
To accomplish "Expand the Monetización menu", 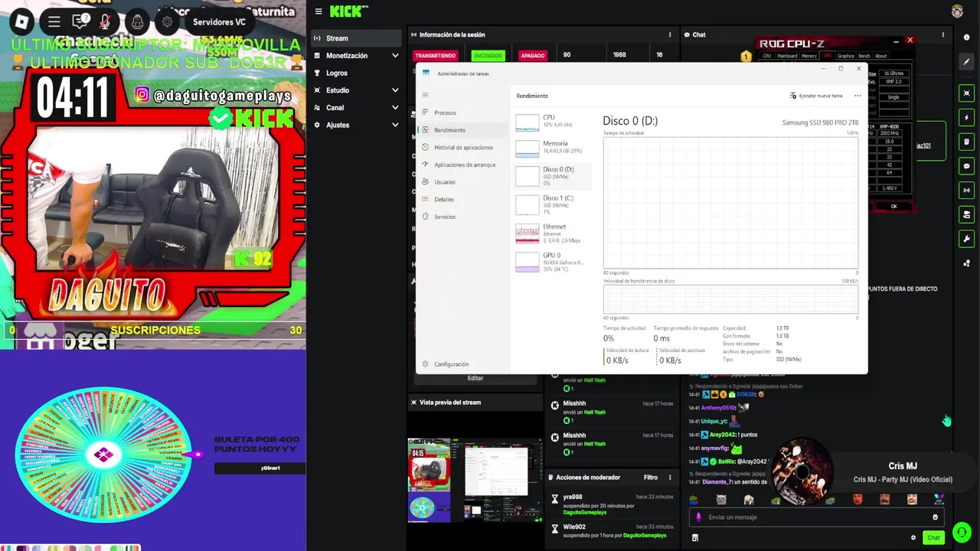I will point(355,56).
